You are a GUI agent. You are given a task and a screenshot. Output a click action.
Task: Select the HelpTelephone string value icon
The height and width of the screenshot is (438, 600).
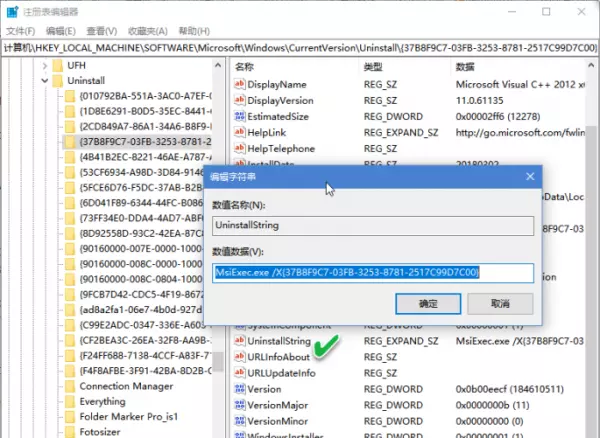[240, 148]
